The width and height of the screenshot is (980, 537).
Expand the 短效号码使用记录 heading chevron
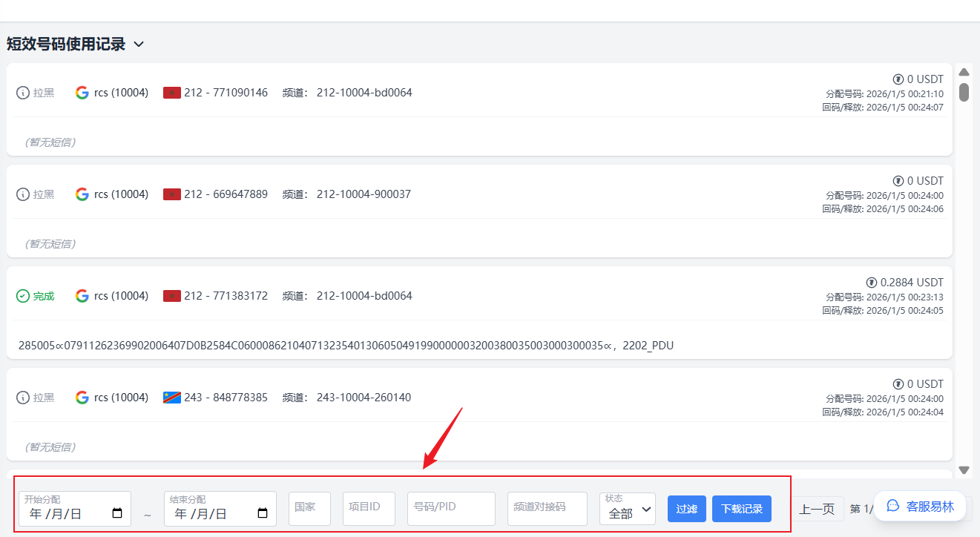coord(139,45)
